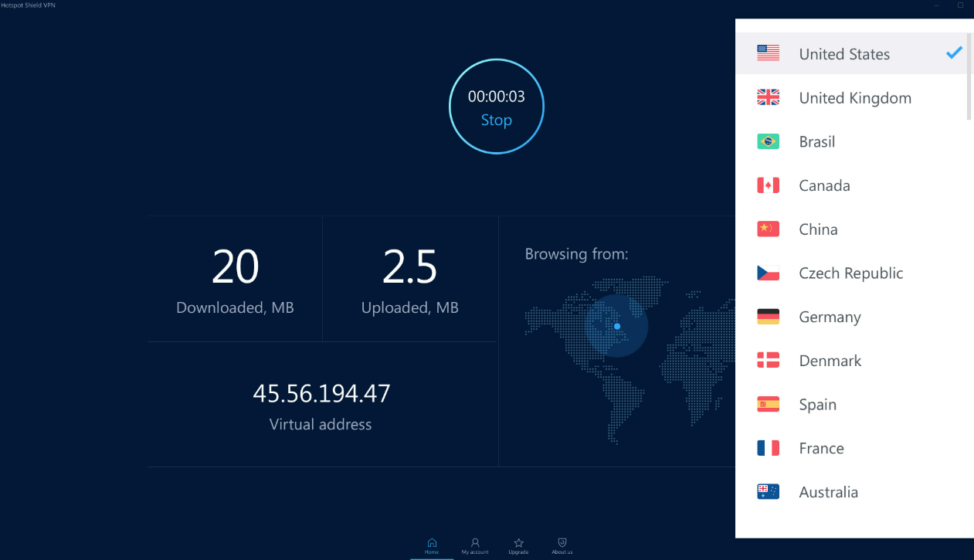Click the Home icon in bottom navigation
Image resolution: width=974 pixels, height=560 pixels.
tap(432, 543)
